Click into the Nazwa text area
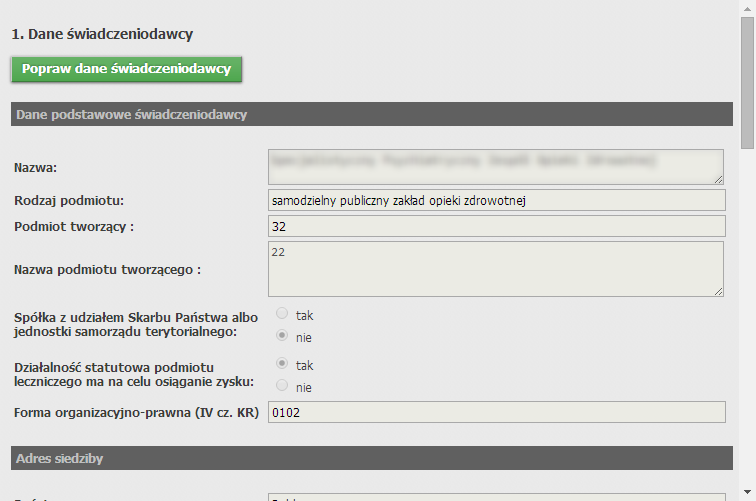 (496, 166)
